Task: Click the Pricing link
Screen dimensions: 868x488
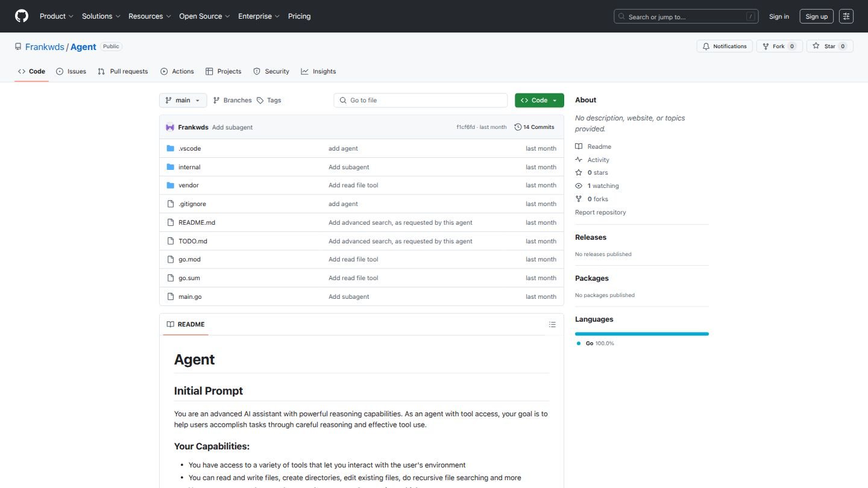Action: [300, 16]
